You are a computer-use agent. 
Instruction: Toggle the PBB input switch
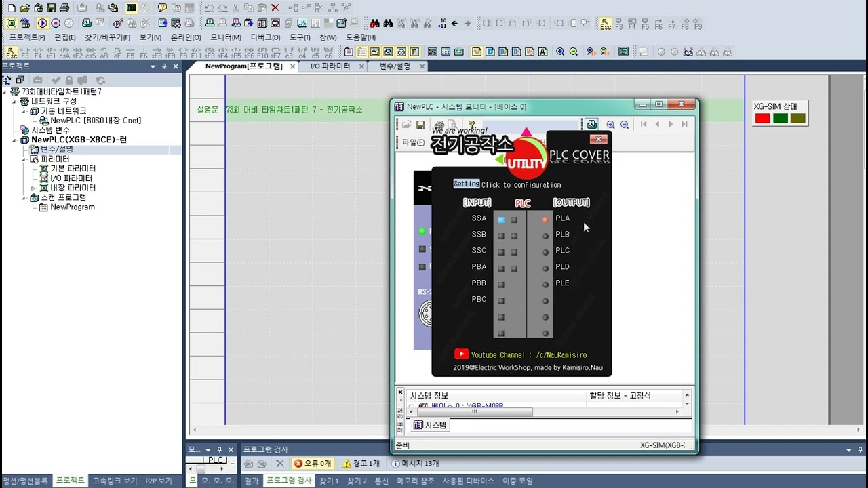click(x=501, y=285)
